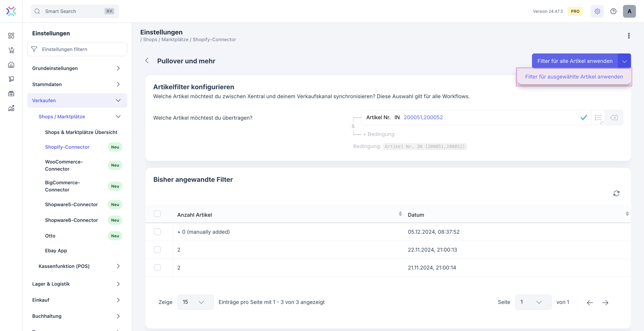
Task: Click the back arrow next to Pullover und mehr
Action: tap(147, 61)
